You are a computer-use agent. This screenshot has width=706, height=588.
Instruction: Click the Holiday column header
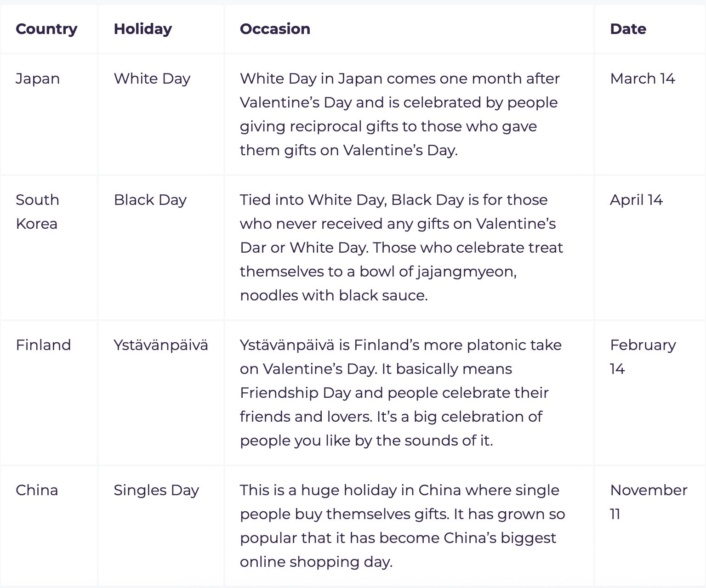point(143,29)
